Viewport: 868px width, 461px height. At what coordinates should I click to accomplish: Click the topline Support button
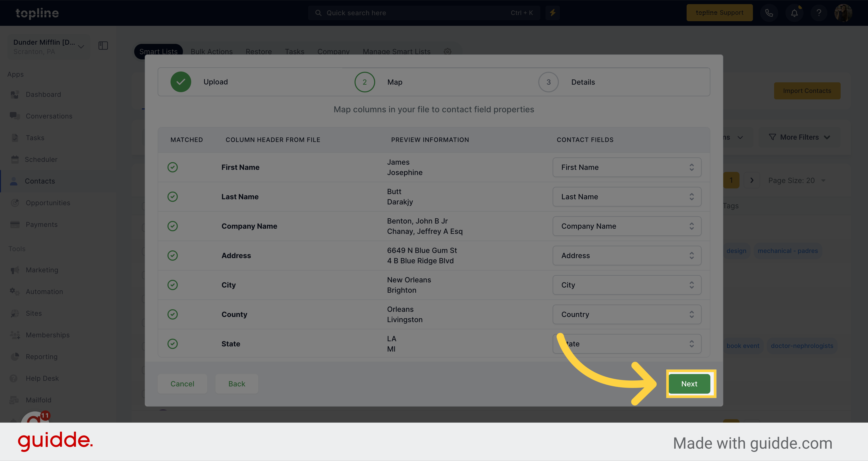(719, 13)
